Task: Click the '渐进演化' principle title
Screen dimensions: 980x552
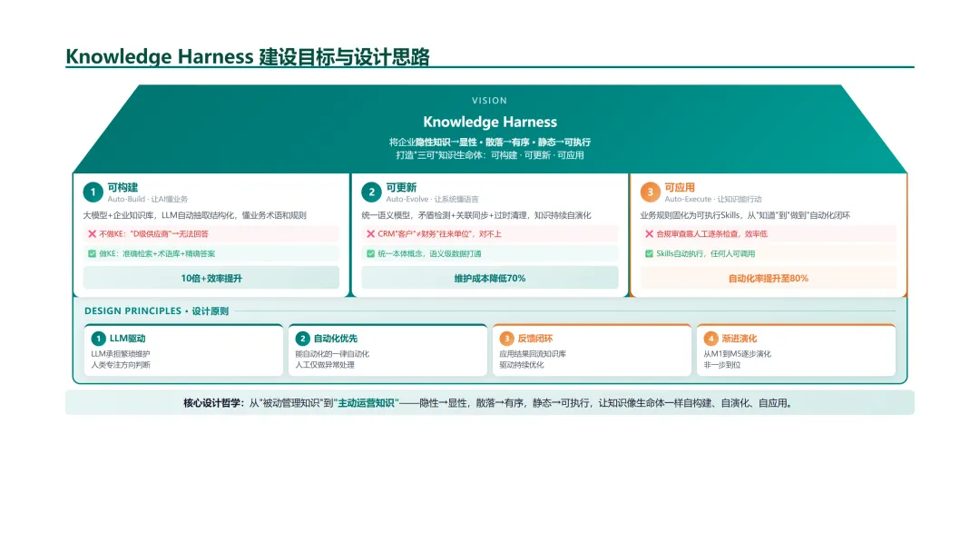Action: point(740,339)
